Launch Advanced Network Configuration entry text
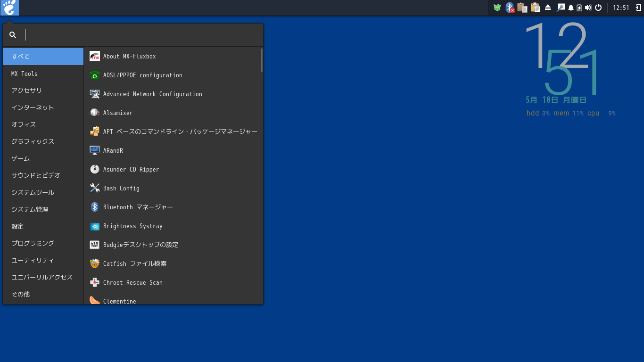The width and height of the screenshot is (644, 362). point(153,94)
